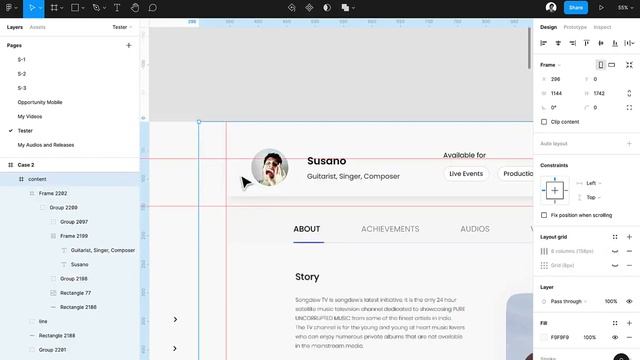
Task: Switch to the Assets tab
Action: (38, 27)
